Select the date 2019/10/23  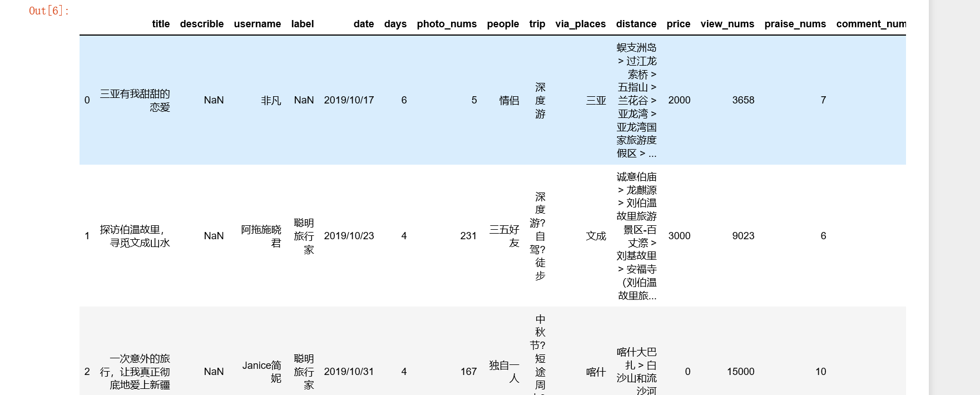[x=349, y=236]
